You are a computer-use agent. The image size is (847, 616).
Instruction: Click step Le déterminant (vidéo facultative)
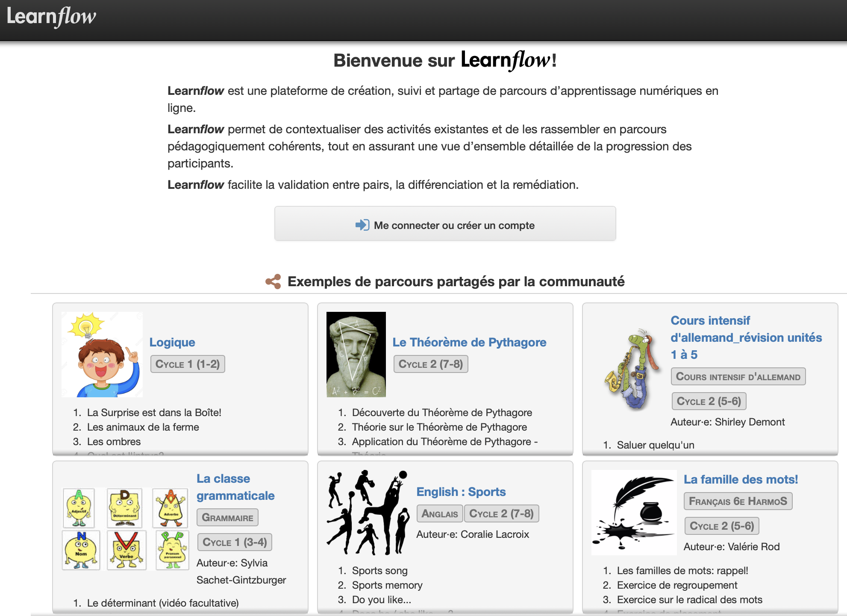(163, 603)
